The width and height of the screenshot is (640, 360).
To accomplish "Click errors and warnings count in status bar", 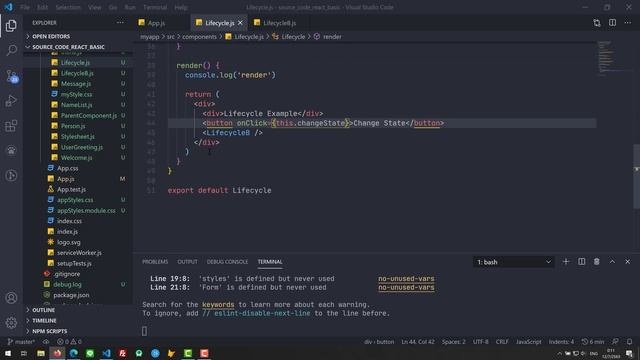I will click(69, 342).
